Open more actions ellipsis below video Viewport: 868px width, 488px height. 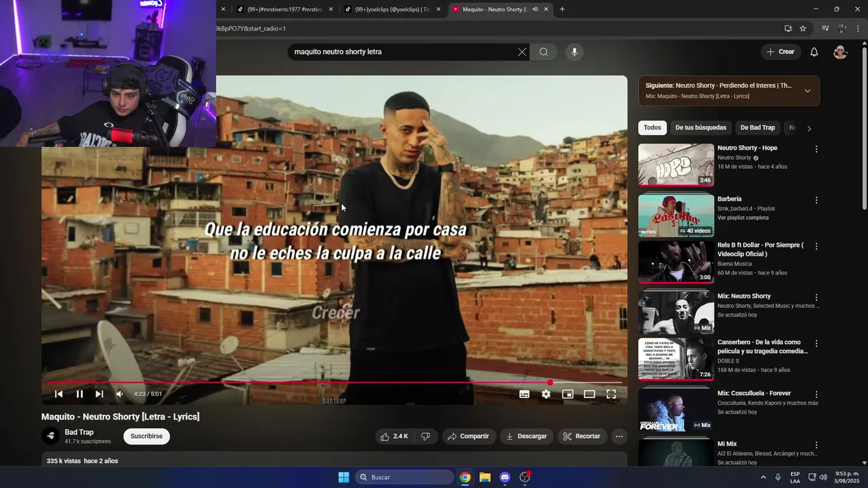[x=619, y=436]
